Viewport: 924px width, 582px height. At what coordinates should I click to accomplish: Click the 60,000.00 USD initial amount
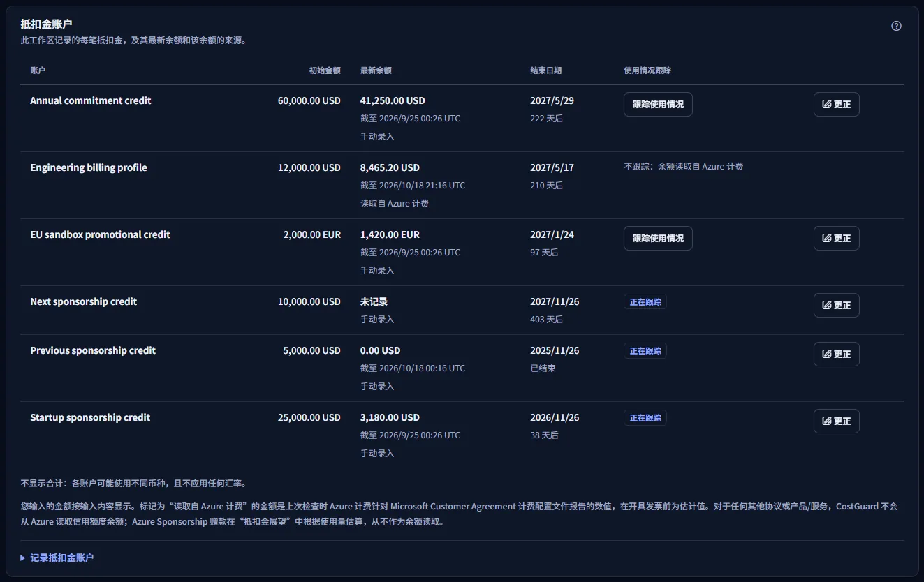click(309, 100)
